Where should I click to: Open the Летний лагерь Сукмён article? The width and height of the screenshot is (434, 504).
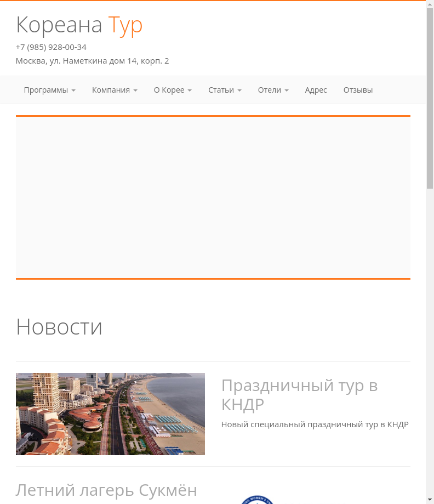(106, 490)
